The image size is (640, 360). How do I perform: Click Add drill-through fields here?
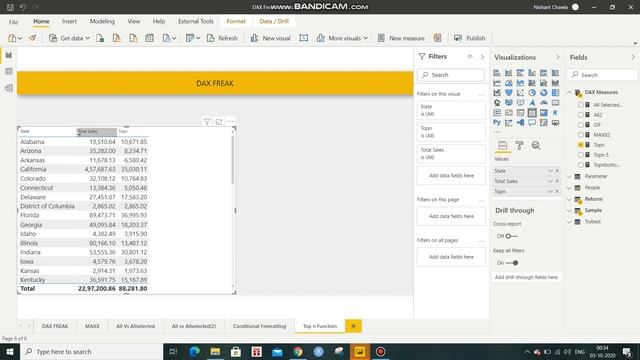526,277
